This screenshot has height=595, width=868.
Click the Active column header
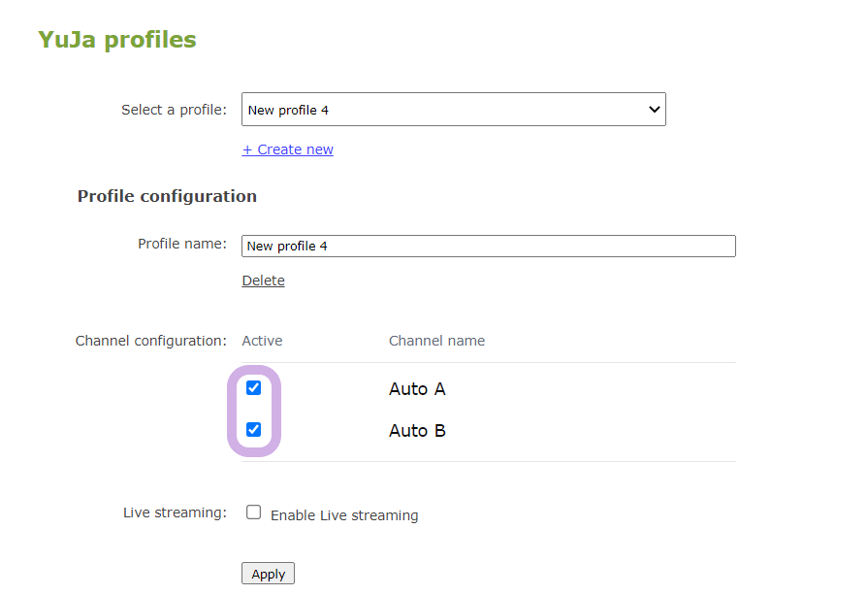(x=262, y=341)
